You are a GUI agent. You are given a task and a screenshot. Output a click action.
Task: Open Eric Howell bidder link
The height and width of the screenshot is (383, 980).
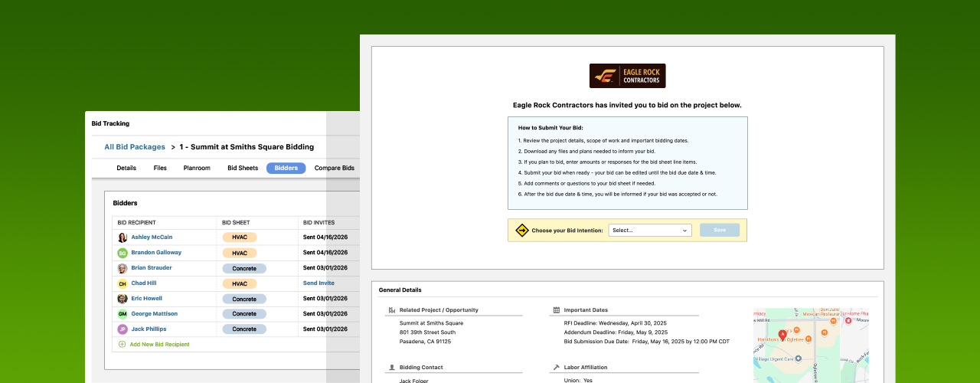(146, 299)
